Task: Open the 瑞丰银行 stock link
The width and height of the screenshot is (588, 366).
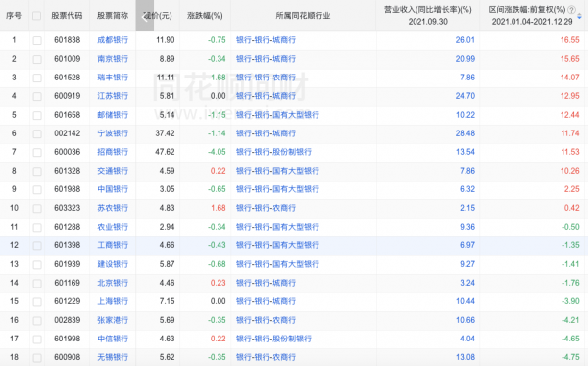Action: pyautogui.click(x=113, y=78)
